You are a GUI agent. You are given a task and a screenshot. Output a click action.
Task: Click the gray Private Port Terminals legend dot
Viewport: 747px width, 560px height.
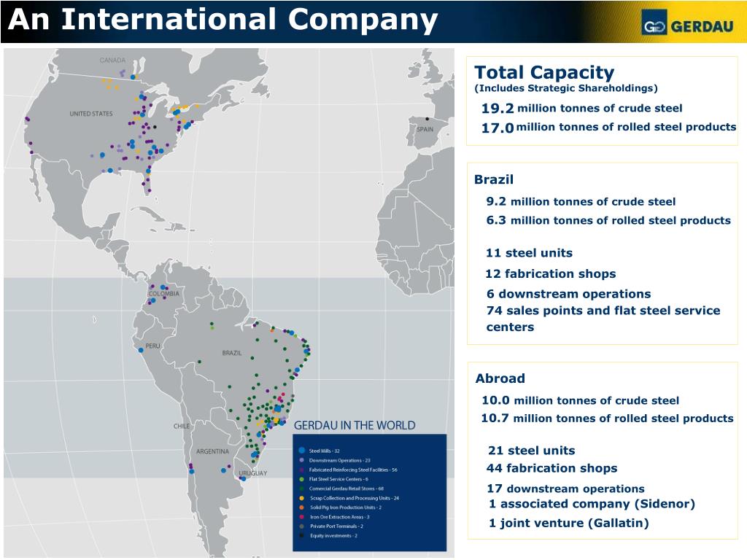click(301, 526)
